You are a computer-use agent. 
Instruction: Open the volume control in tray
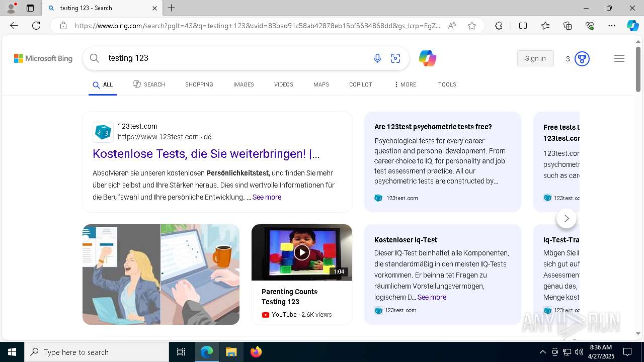(579, 352)
